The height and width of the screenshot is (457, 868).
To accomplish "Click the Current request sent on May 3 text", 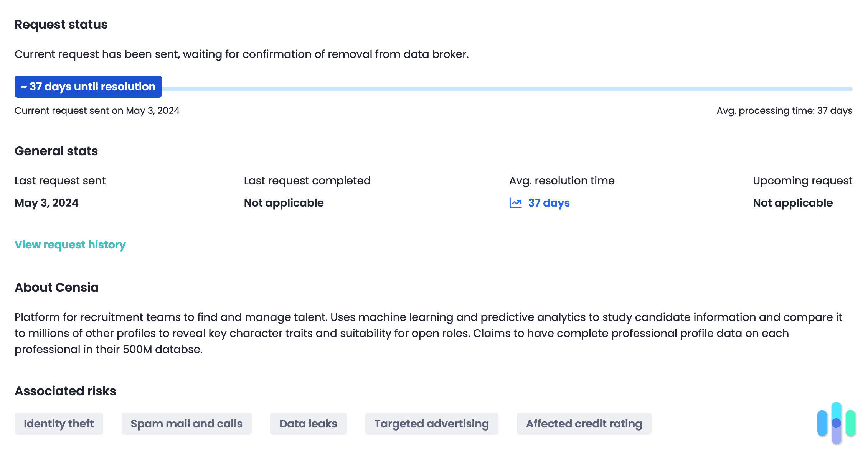I will 97,110.
